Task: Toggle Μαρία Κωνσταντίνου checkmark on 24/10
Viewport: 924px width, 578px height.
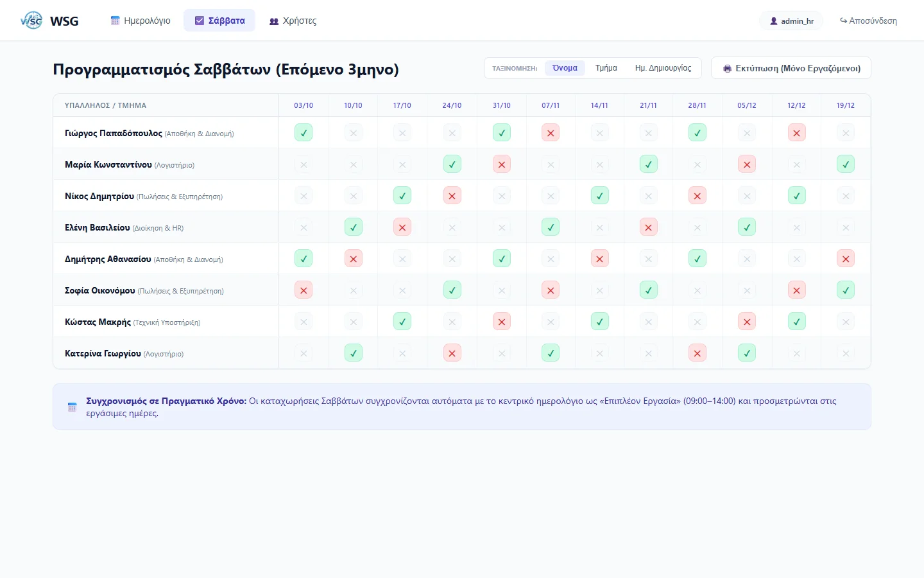Action: 452,164
